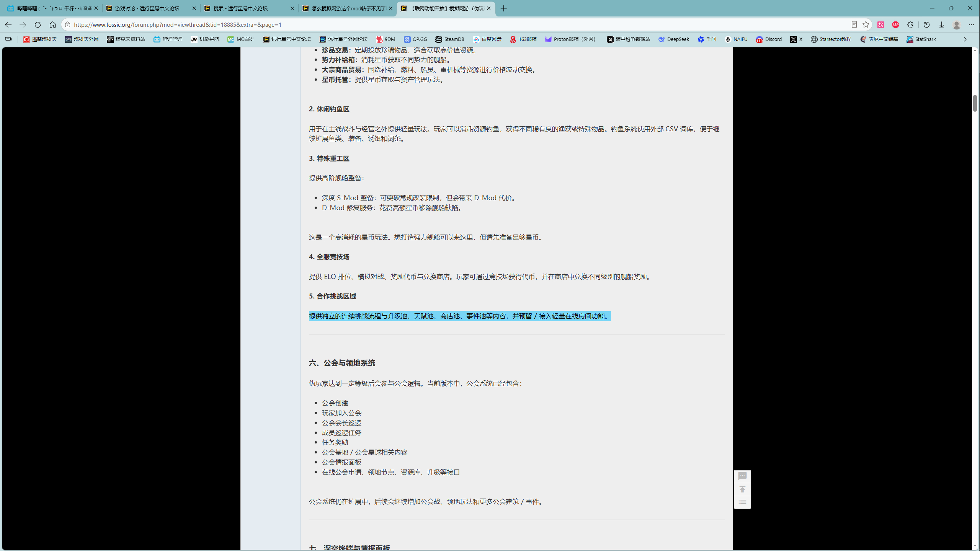Open browser history clock icon
Viewport: 980px width, 551px height.
(x=926, y=25)
